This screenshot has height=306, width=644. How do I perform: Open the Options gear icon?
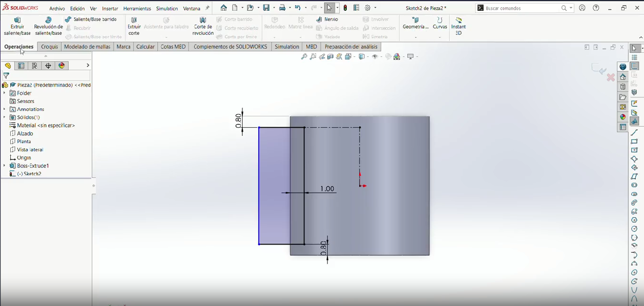[x=367, y=8]
